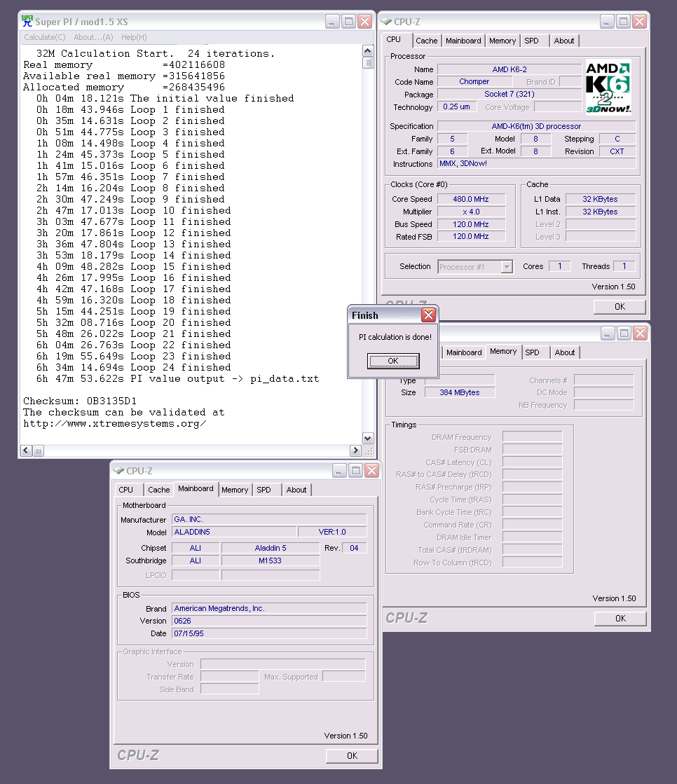
Task: Click the Southbridge model field M1533
Action: [x=270, y=561]
